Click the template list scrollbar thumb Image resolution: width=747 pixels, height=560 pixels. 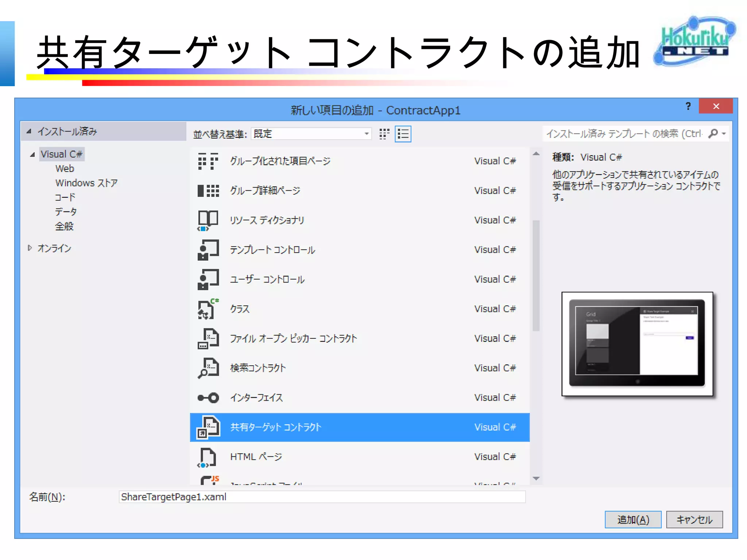[x=536, y=276]
